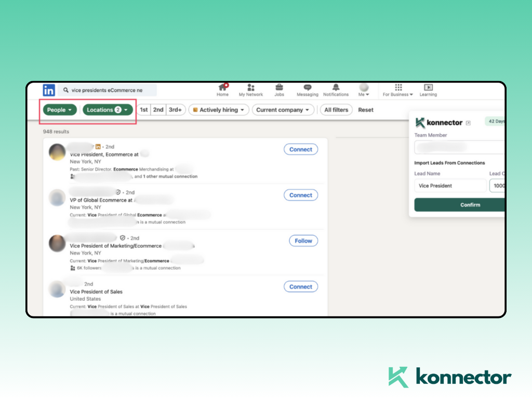Click the Confirm button in Konnector

click(459, 205)
